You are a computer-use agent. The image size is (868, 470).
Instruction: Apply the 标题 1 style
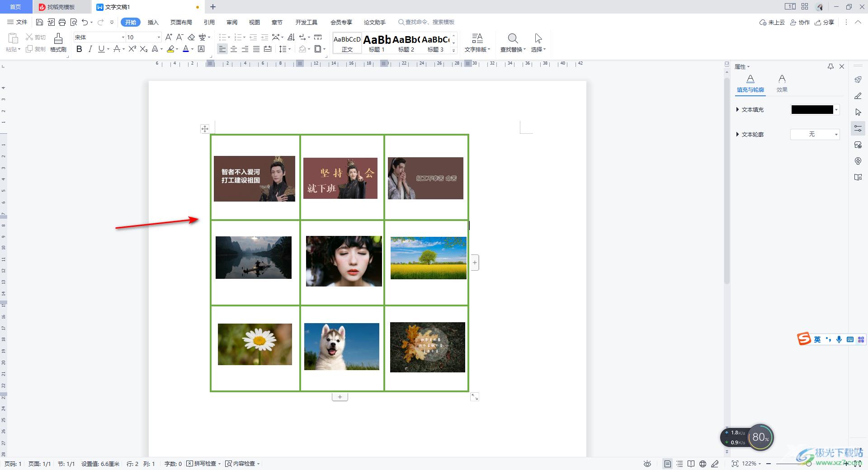377,43
